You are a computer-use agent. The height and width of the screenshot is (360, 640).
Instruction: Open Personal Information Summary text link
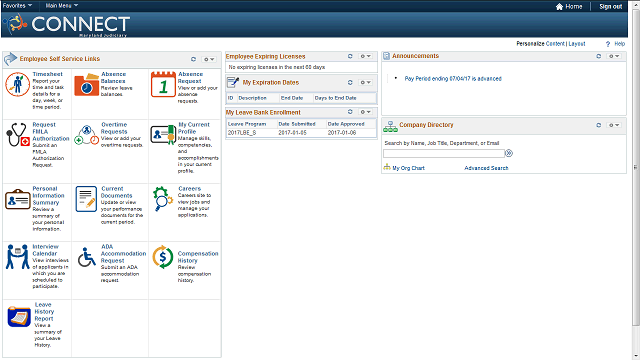[x=48, y=196]
